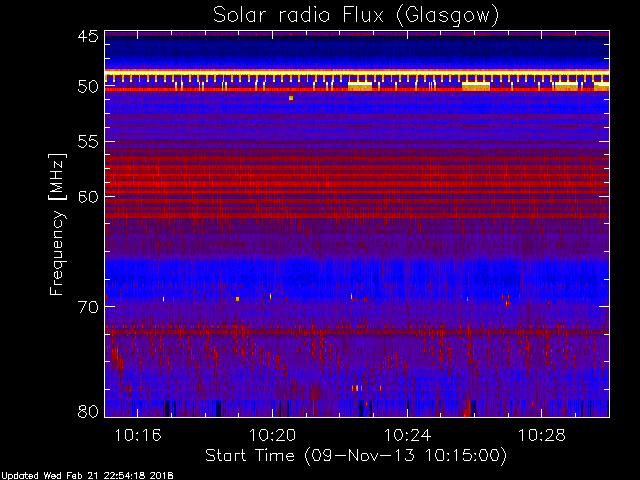The width and height of the screenshot is (640, 480).
Task: Click the 'Updated Wed Feb 21 22:54:18 2018' timestamp
Action: click(87, 476)
